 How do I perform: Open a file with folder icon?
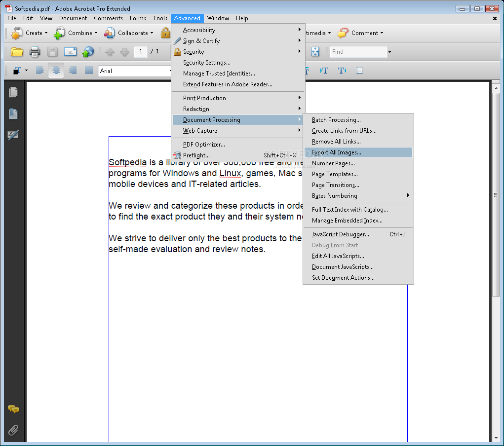(17, 52)
